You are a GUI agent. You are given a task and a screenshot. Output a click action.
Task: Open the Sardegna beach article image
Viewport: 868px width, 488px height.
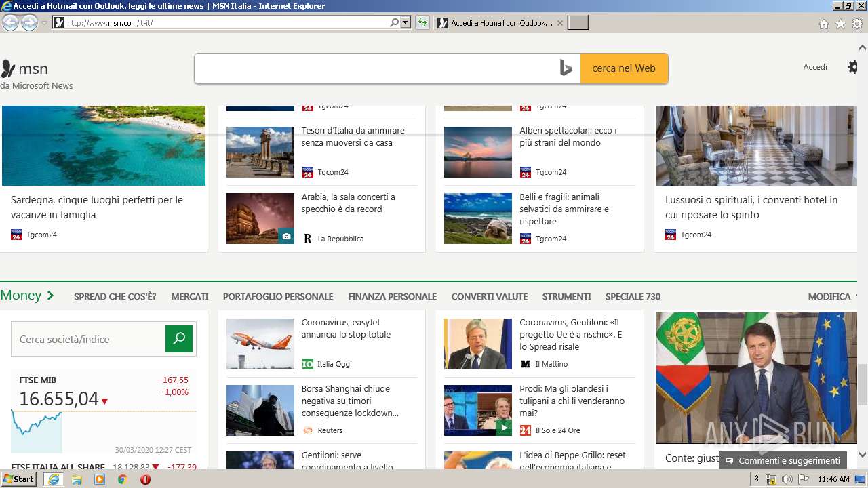tap(103, 146)
